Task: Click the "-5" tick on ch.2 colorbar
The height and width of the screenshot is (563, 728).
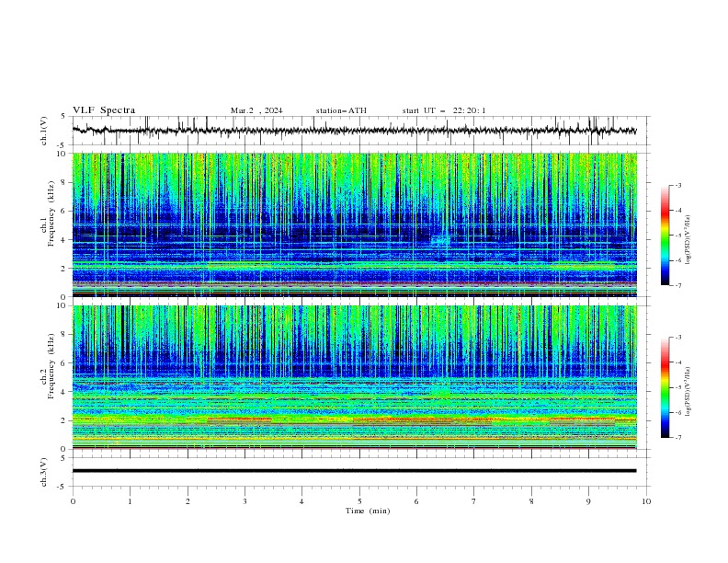Action: coord(678,387)
